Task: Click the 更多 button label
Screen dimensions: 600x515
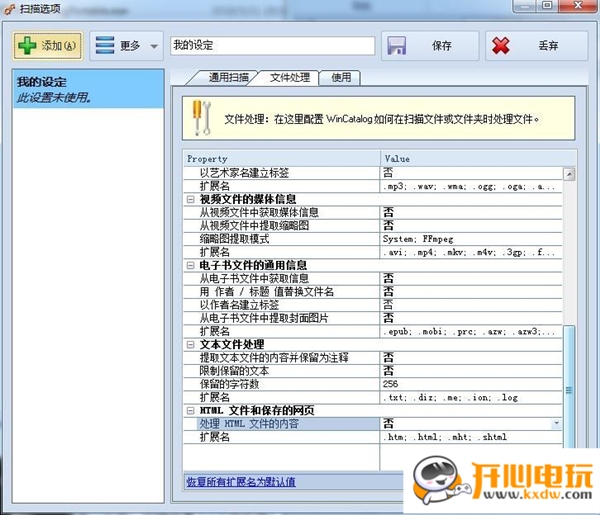Action: tap(130, 46)
